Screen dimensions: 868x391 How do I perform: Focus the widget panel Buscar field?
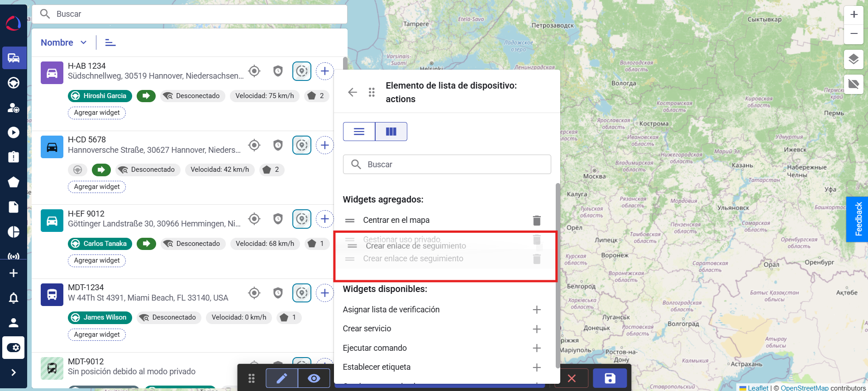tap(447, 165)
